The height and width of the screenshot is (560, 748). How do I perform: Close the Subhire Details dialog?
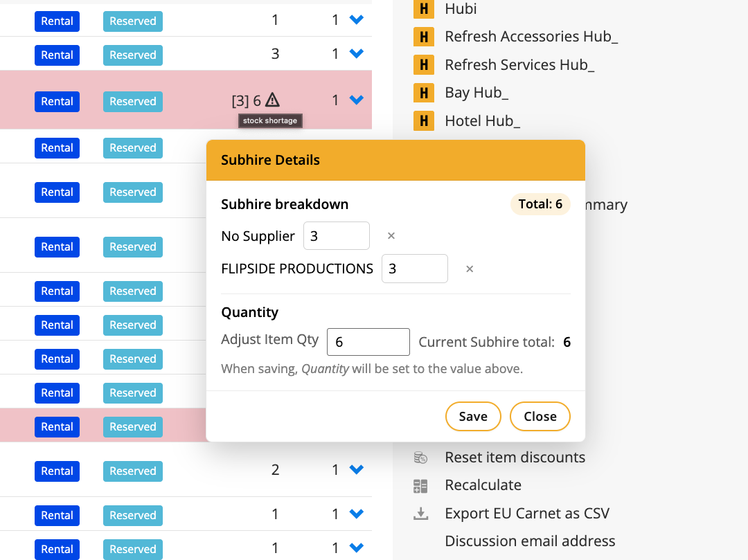540,417
